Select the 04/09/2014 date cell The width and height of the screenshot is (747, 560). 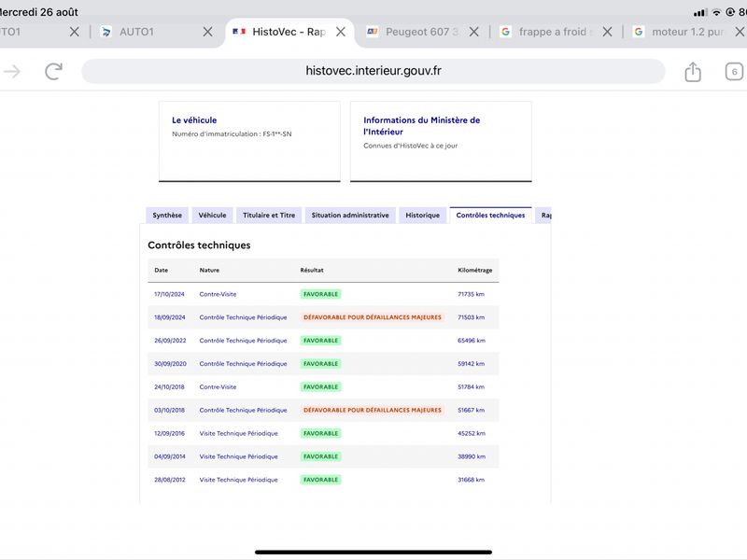tap(170, 456)
